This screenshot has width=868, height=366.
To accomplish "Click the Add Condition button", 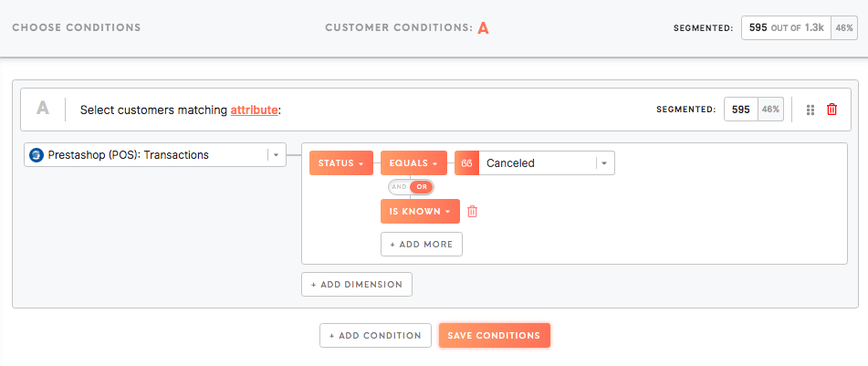I will point(375,336).
